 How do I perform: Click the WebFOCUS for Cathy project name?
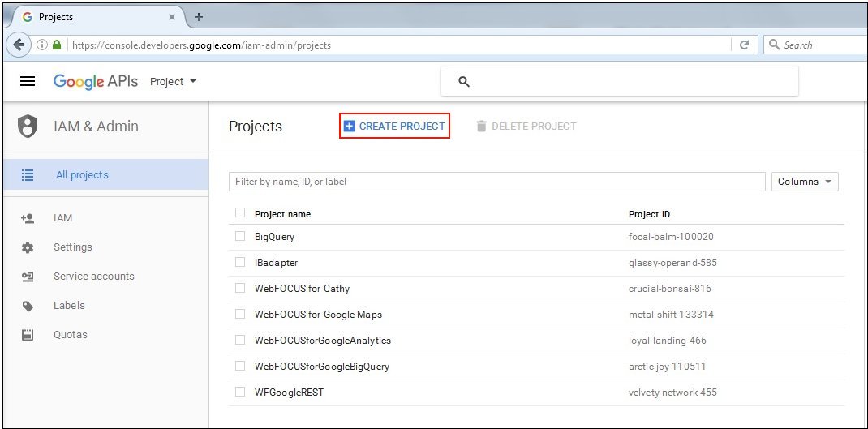pyautogui.click(x=303, y=289)
